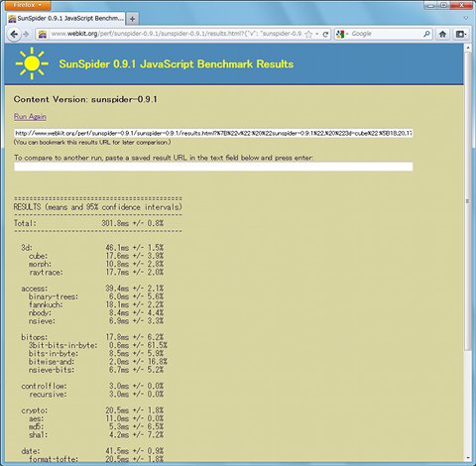Click the tab's favicon icon

12,19
